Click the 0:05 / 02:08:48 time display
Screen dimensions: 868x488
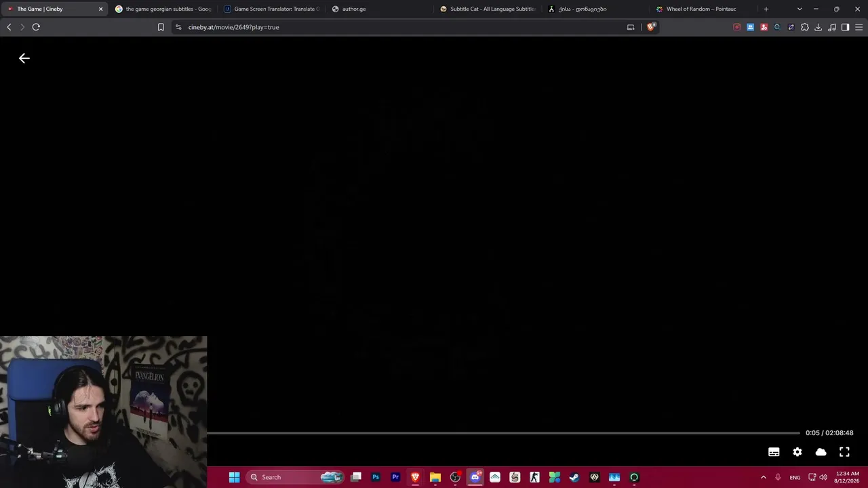point(829,432)
